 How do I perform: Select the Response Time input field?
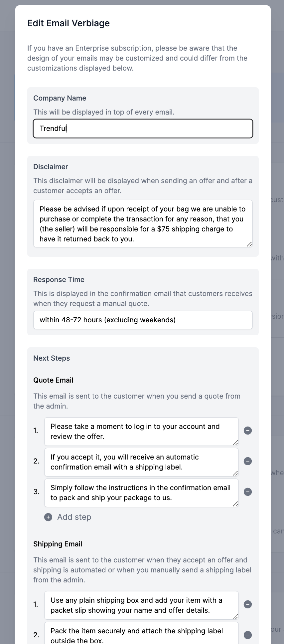pyautogui.click(x=143, y=320)
